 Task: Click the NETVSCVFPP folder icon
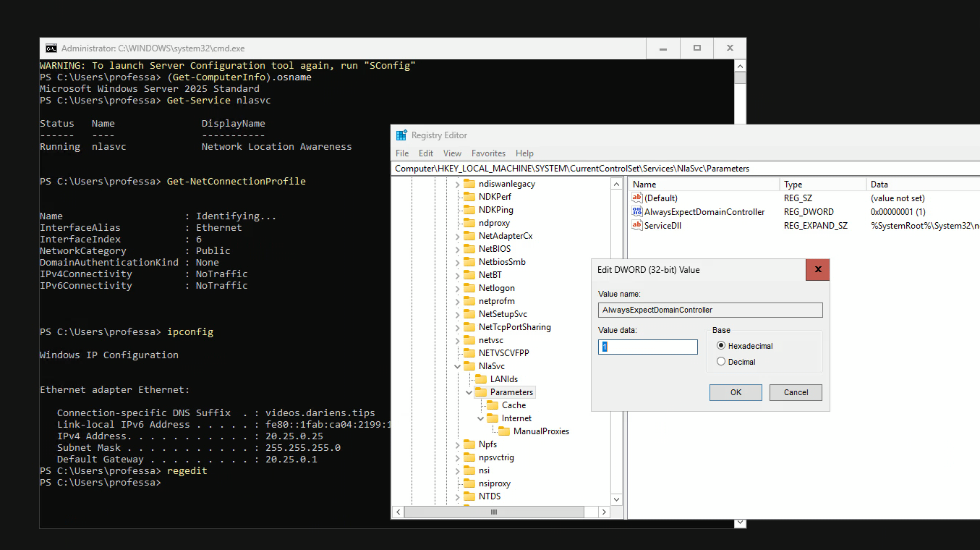tap(469, 353)
